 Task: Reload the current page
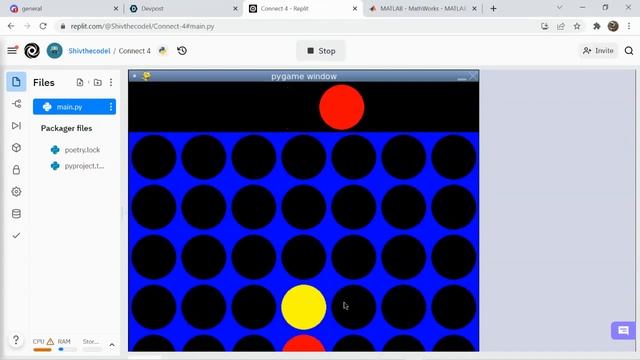pos(43,26)
